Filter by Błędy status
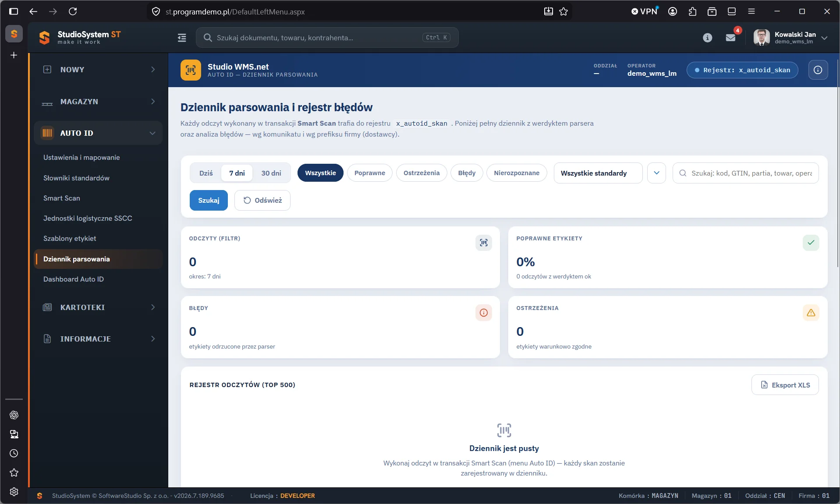Viewport: 840px width, 504px height. click(467, 173)
